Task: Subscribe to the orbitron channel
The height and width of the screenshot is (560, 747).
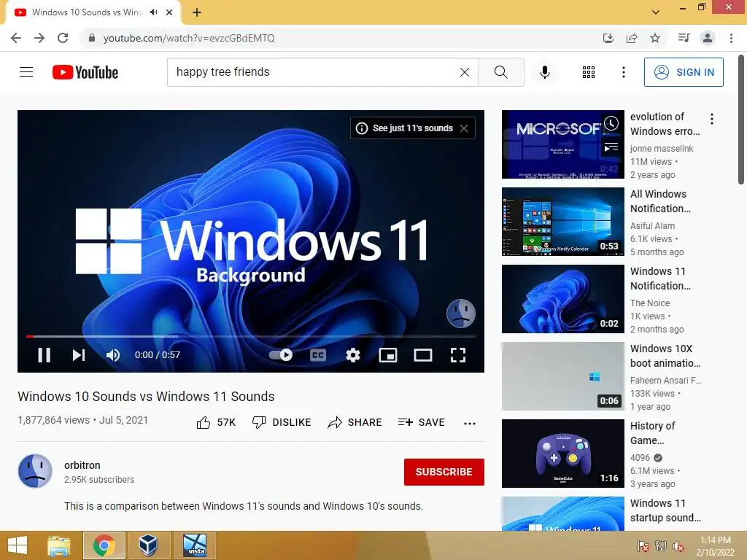Action: [x=444, y=472]
